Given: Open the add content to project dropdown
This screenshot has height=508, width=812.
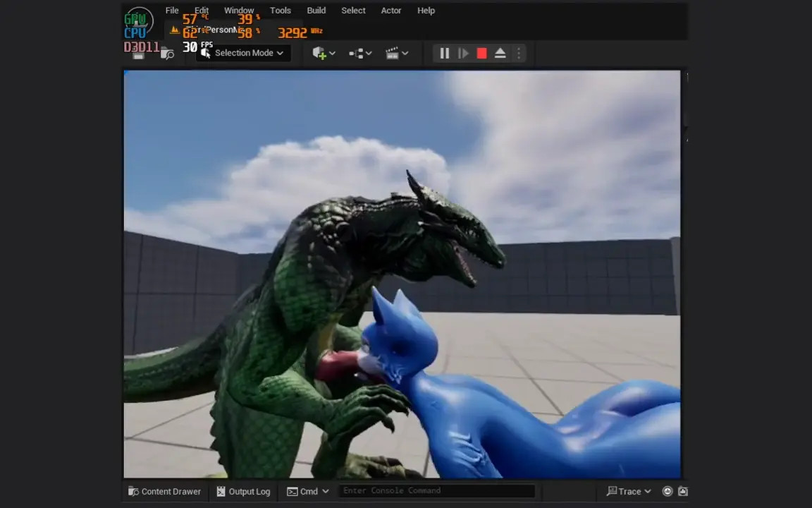Looking at the screenshot, I should click(324, 53).
